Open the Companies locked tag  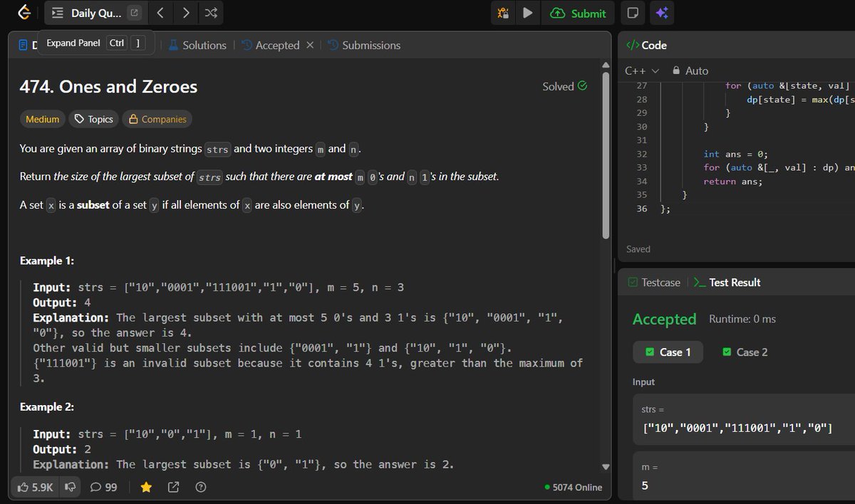click(x=157, y=119)
